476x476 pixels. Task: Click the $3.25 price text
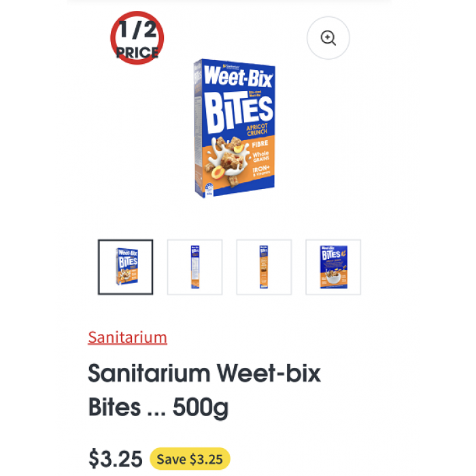click(x=115, y=459)
